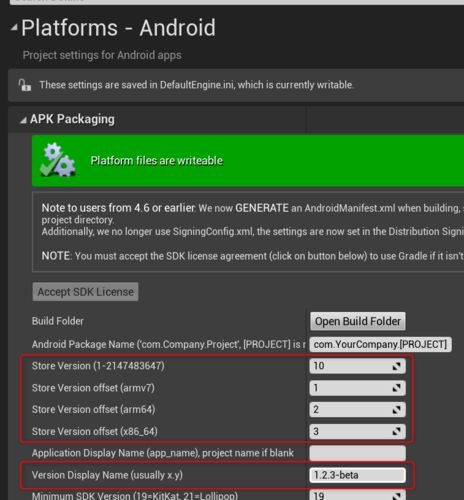
Task: Click the armv7 Store Version offset field
Action: (x=357, y=388)
